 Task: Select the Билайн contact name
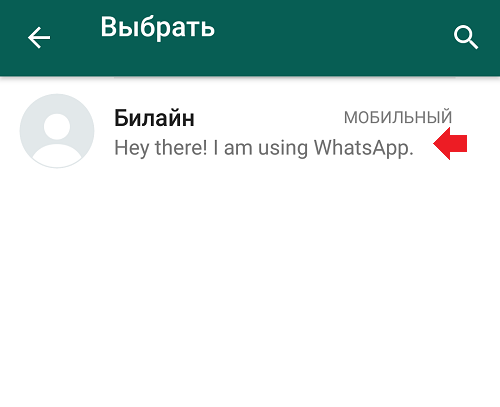(x=154, y=118)
